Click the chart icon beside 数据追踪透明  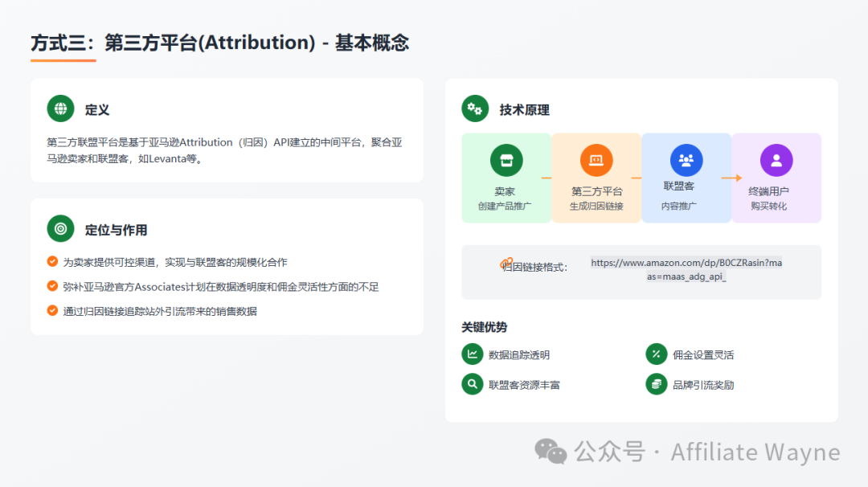[473, 354]
